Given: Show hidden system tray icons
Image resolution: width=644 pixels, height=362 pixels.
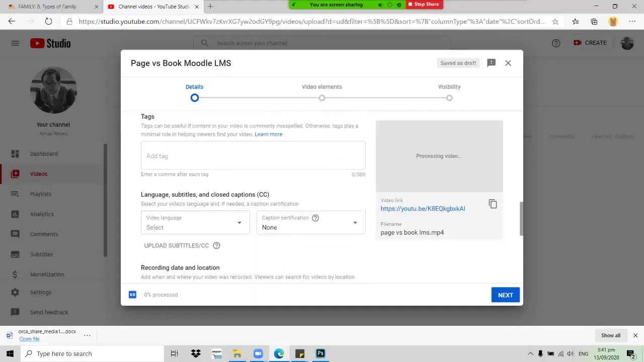Looking at the screenshot, I should coord(530,354).
